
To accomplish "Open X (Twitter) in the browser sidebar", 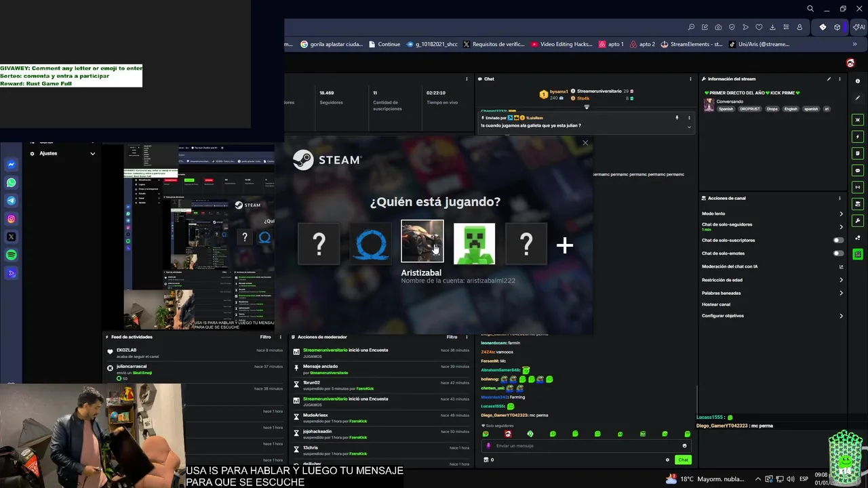I will click(12, 237).
